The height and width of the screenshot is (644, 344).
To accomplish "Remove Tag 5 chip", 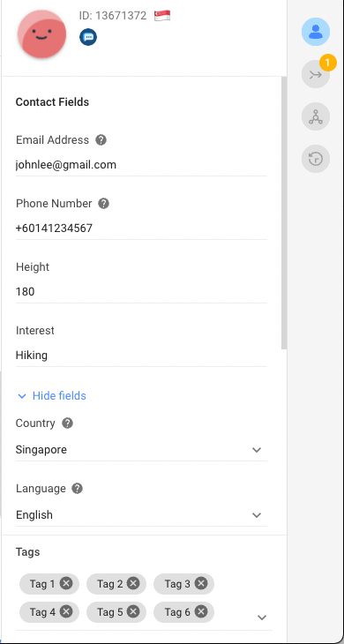I will click(x=133, y=612).
